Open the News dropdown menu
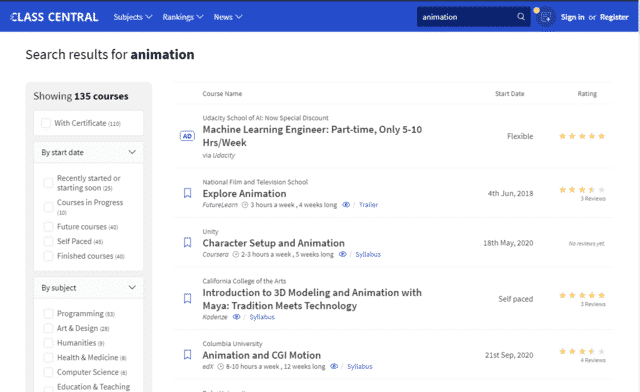Image resolution: width=640 pixels, height=392 pixels. (228, 17)
